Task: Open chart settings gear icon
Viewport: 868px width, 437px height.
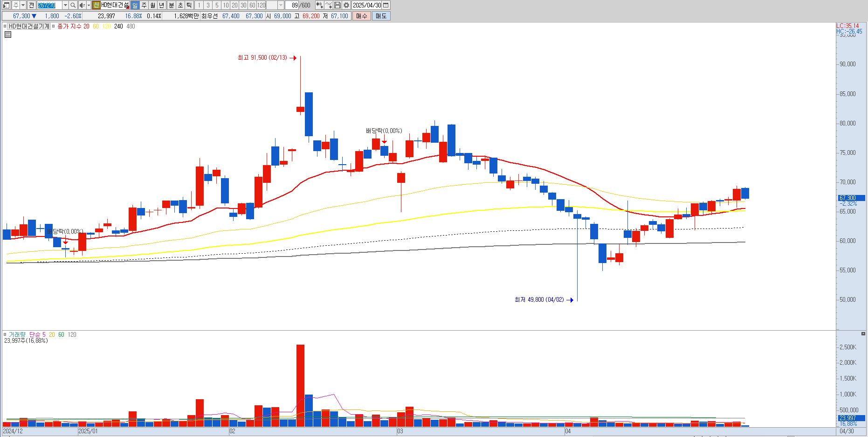Action: pyautogui.click(x=346, y=5)
